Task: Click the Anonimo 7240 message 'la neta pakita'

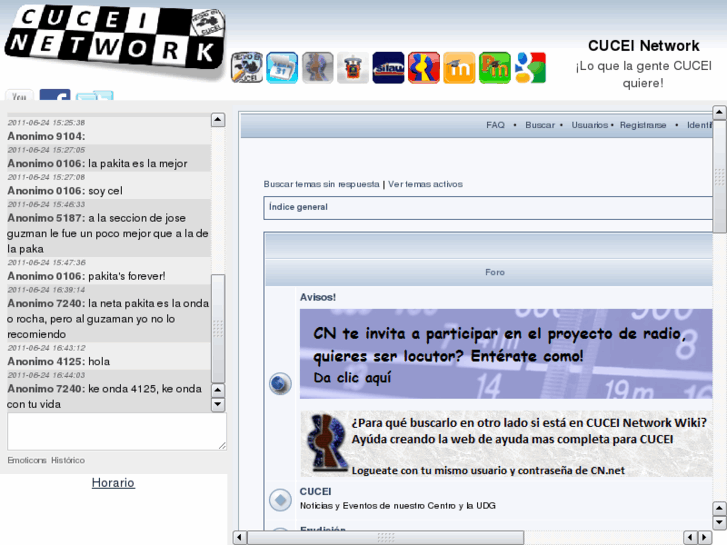Action: 108,319
